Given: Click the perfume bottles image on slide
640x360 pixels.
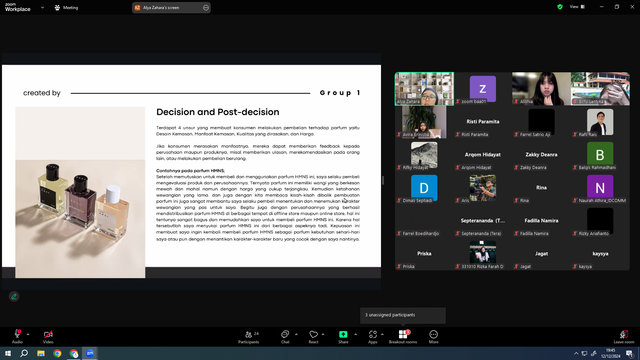Looking at the screenshot, I should pos(80,192).
